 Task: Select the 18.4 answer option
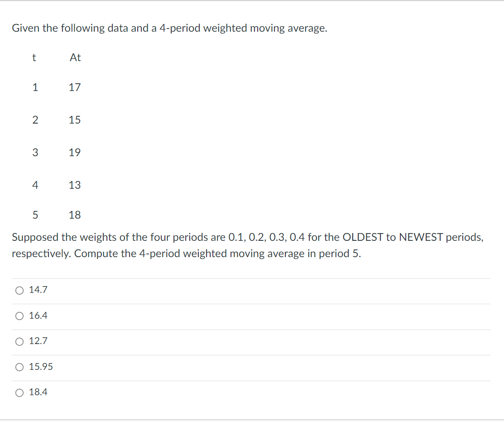(19, 392)
